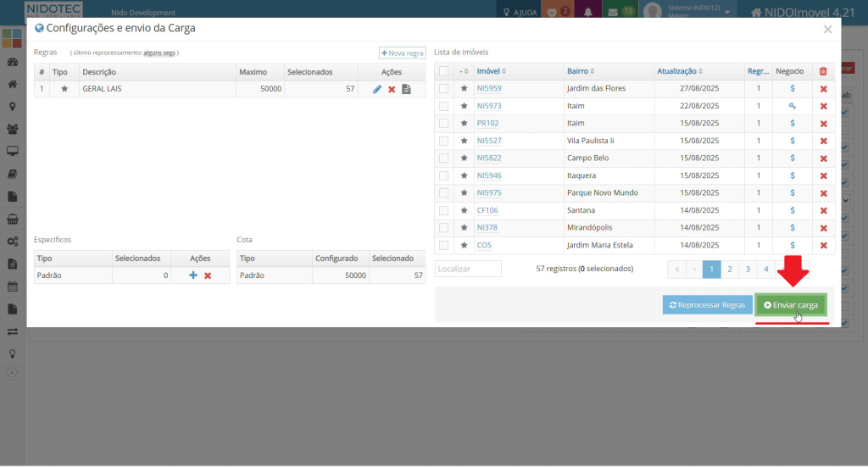The width and height of the screenshot is (868, 467).
Task: Select checkbox for property PR102
Action: [x=444, y=124]
